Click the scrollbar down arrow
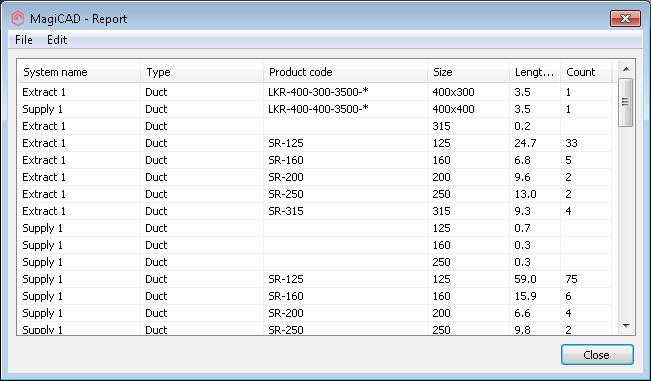Screen dimensions: 651x381 626,326
